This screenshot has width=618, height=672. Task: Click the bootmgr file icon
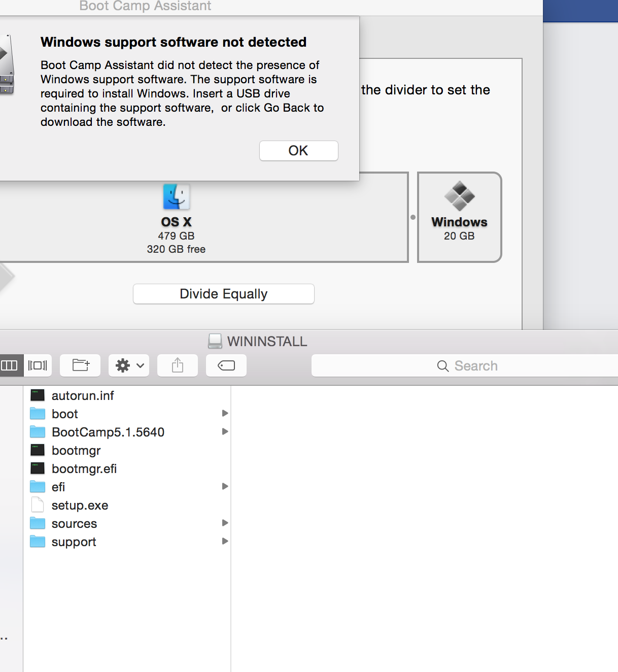coord(38,450)
